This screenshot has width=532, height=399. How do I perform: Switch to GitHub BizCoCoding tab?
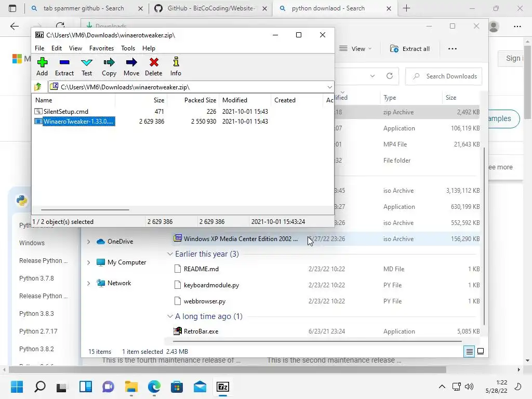[210, 8]
